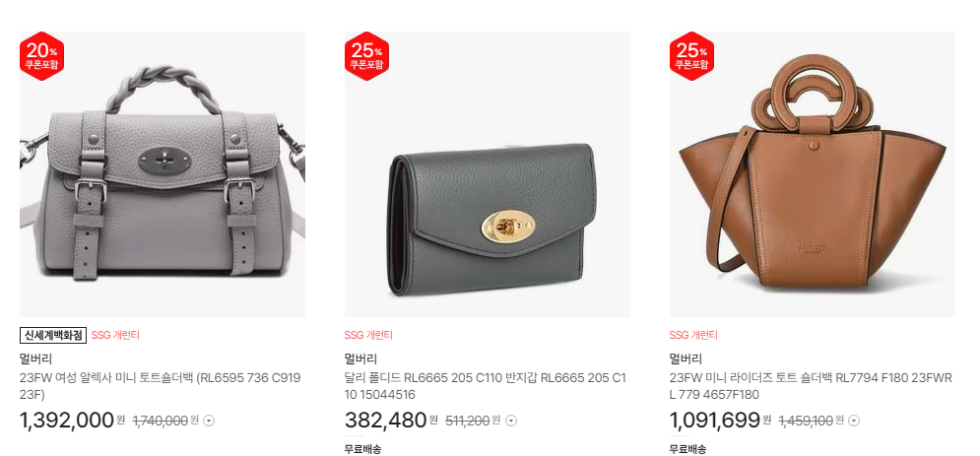The width and height of the screenshot is (980, 456).
Task: Click 무료배송 label under the wallet price
Action: pos(363,449)
